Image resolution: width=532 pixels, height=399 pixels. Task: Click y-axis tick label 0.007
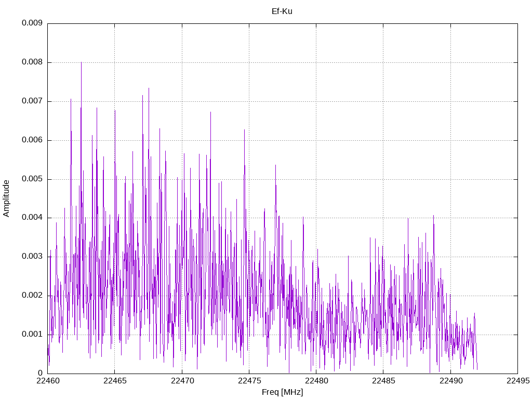pos(32,101)
